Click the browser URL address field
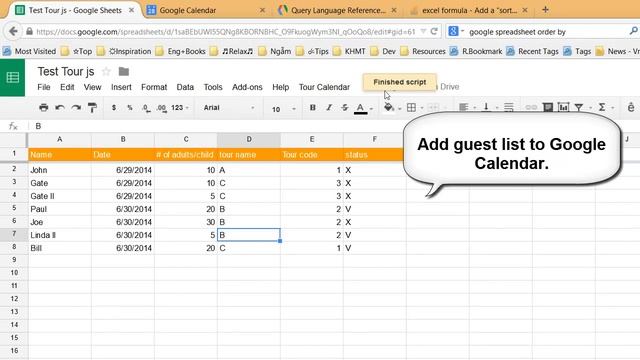Viewport: 640px width, 360px height. pyautogui.click(x=226, y=31)
